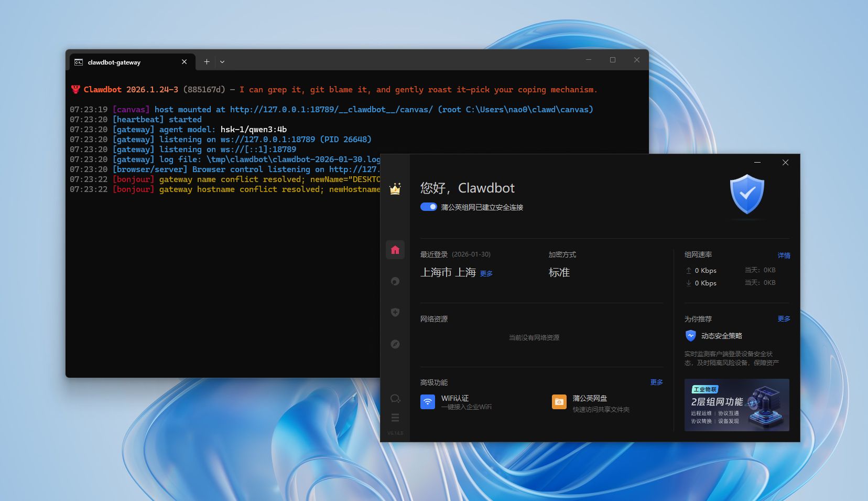Image resolution: width=868 pixels, height=501 pixels.
Task: Close the 蒲公英 client window
Action: pyautogui.click(x=785, y=163)
